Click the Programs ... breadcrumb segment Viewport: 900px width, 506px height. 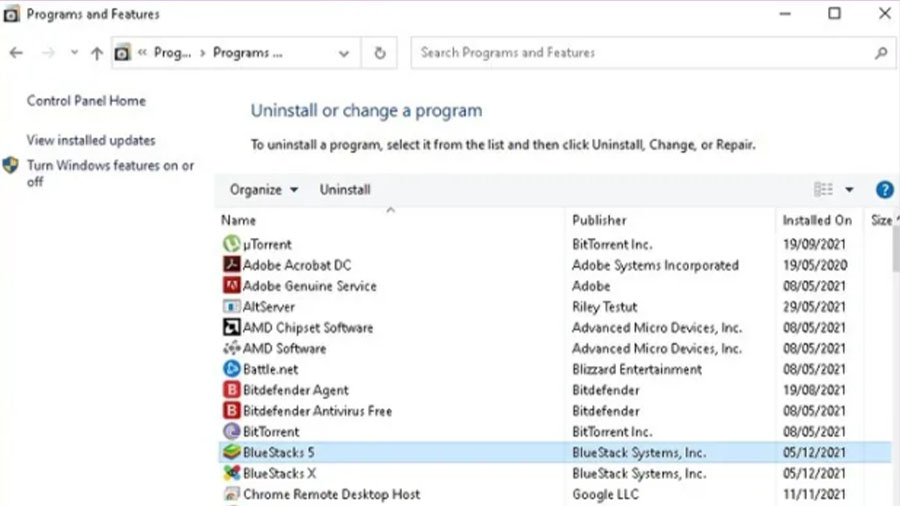pyautogui.click(x=247, y=53)
